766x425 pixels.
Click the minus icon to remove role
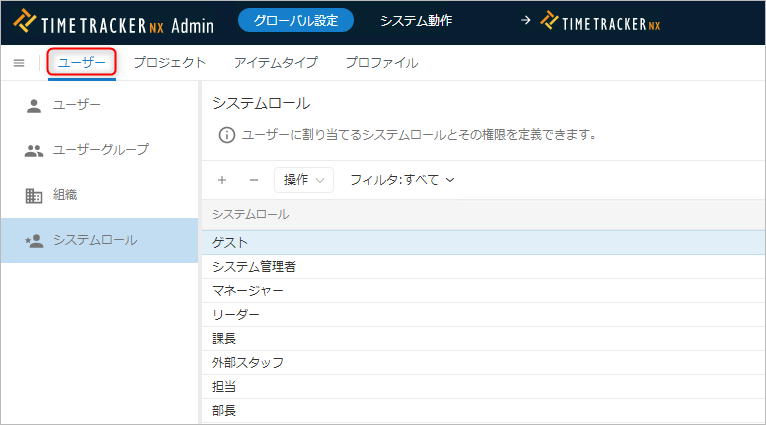tap(253, 180)
